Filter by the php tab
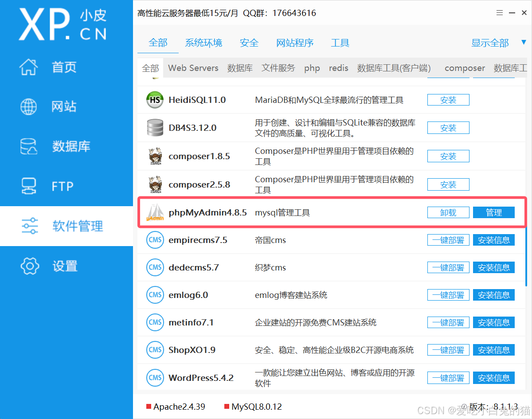This screenshot has height=419, width=532. point(312,68)
